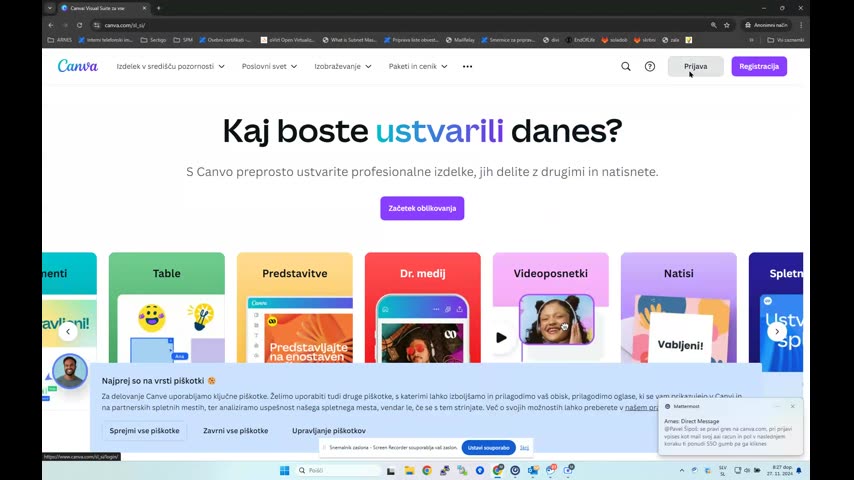
Task: Open the search magnifier in Canva header
Action: [x=626, y=66]
